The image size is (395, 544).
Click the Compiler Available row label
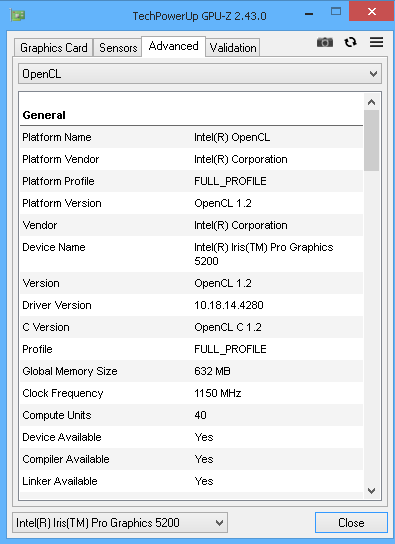[x=66, y=459]
